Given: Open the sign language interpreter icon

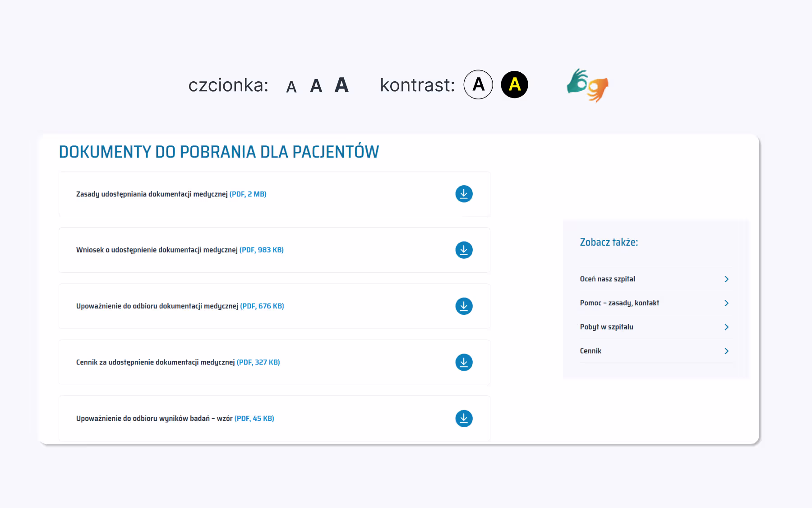Looking at the screenshot, I should coord(588,85).
